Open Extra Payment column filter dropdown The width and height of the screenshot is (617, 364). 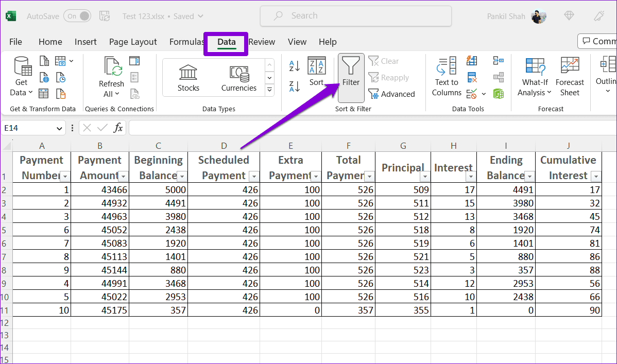316,176
